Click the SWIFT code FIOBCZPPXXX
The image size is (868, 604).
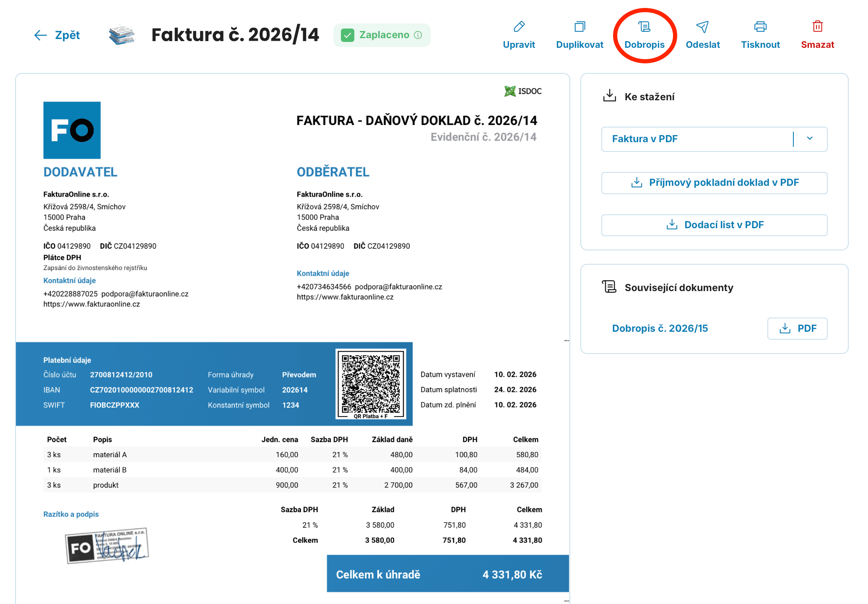coord(114,405)
